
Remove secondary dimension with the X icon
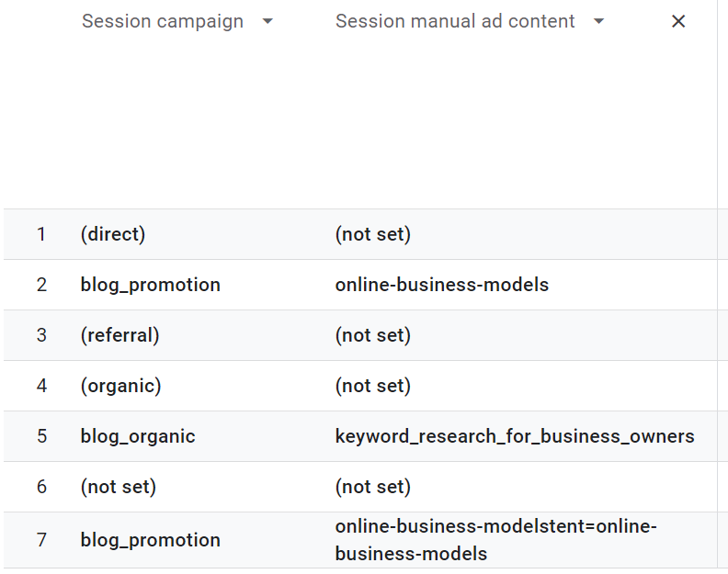pos(678,22)
